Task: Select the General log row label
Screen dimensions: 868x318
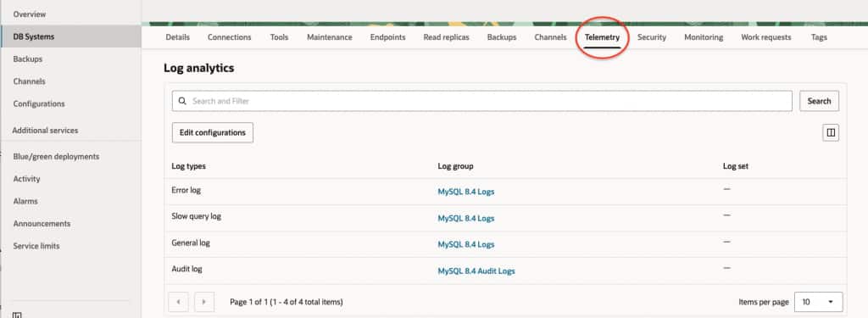Action: (191, 243)
